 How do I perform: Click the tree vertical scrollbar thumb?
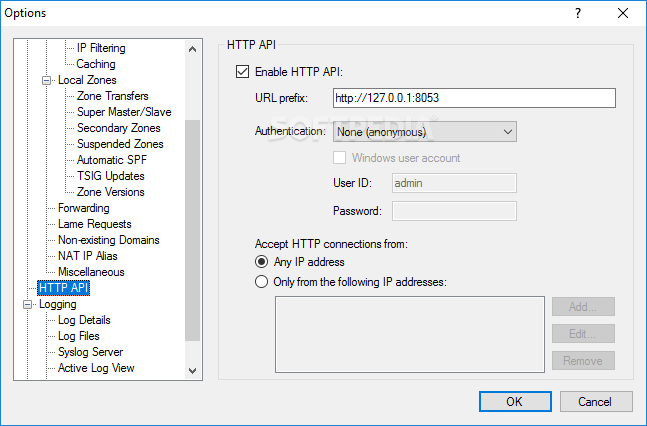192,230
